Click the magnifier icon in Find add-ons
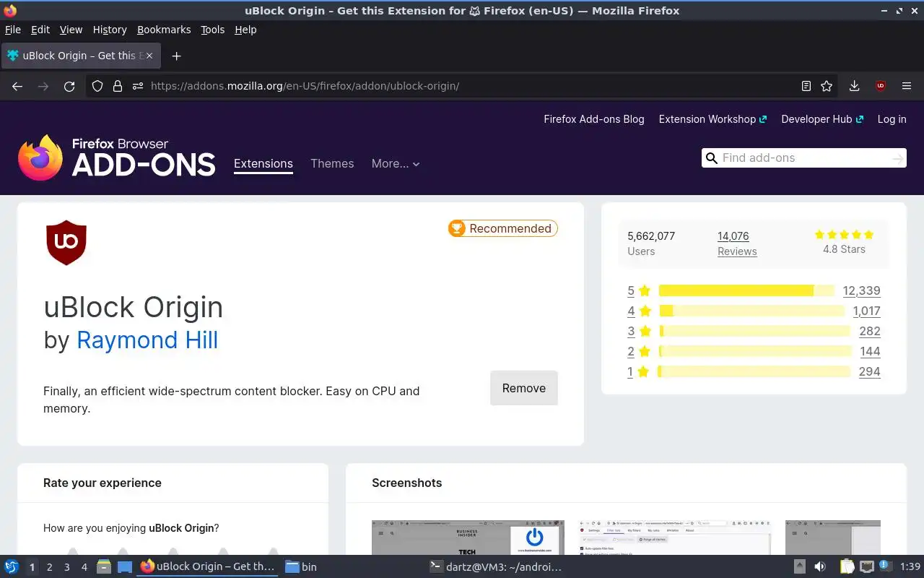Viewport: 924px width, 578px height. pos(711,158)
